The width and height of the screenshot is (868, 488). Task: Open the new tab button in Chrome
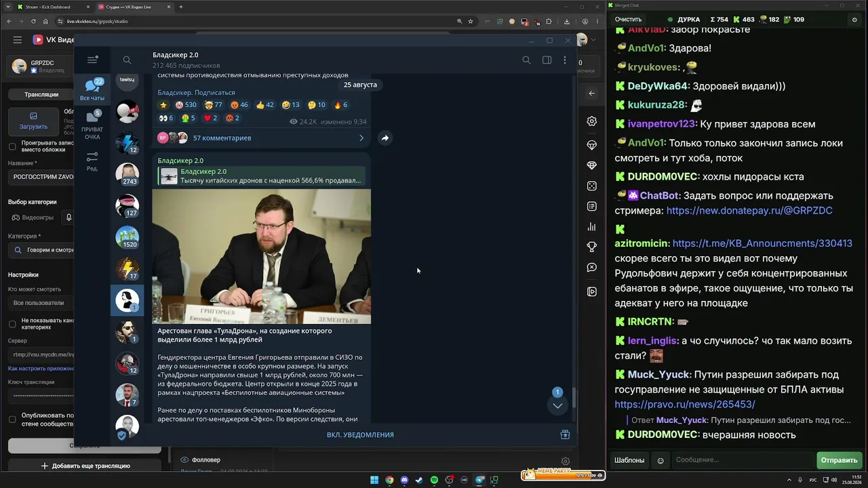[181, 7]
